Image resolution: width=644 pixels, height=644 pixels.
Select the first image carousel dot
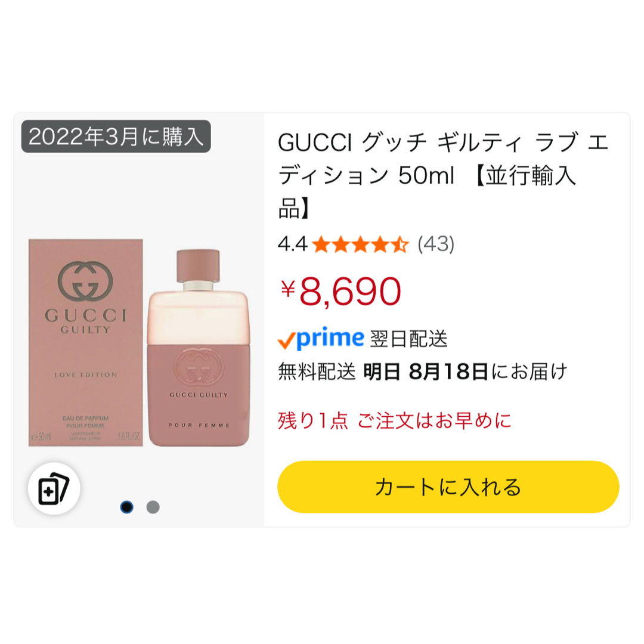pos(126,507)
